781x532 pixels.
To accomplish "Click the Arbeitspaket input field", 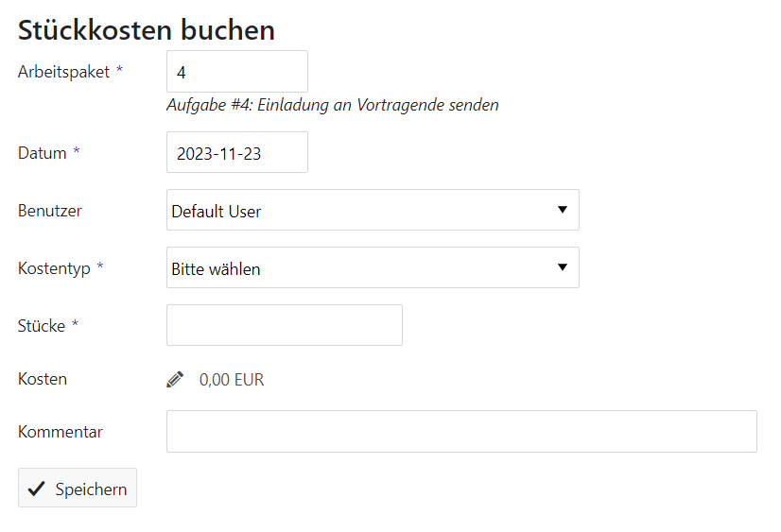I will coord(237,71).
